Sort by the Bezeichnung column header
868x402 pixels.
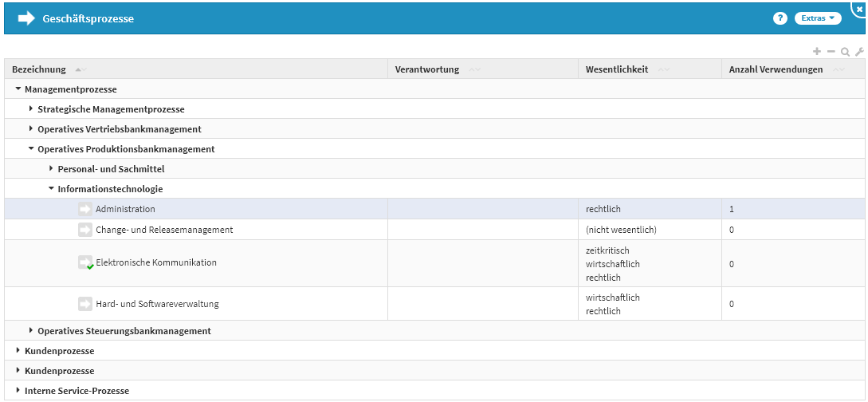pyautogui.click(x=39, y=69)
